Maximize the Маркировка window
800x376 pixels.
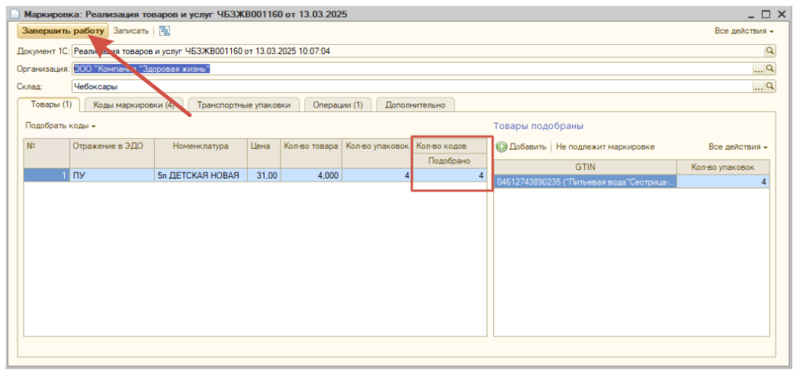(x=766, y=14)
